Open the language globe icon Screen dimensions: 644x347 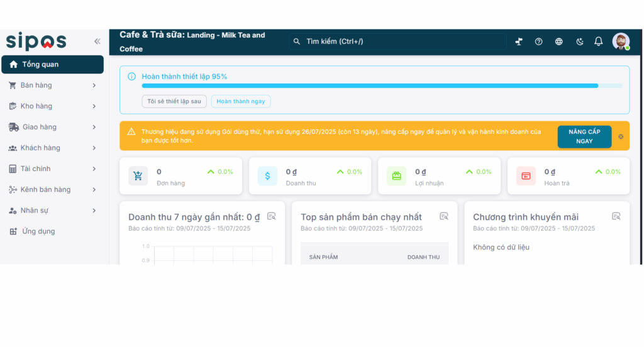pyautogui.click(x=558, y=41)
